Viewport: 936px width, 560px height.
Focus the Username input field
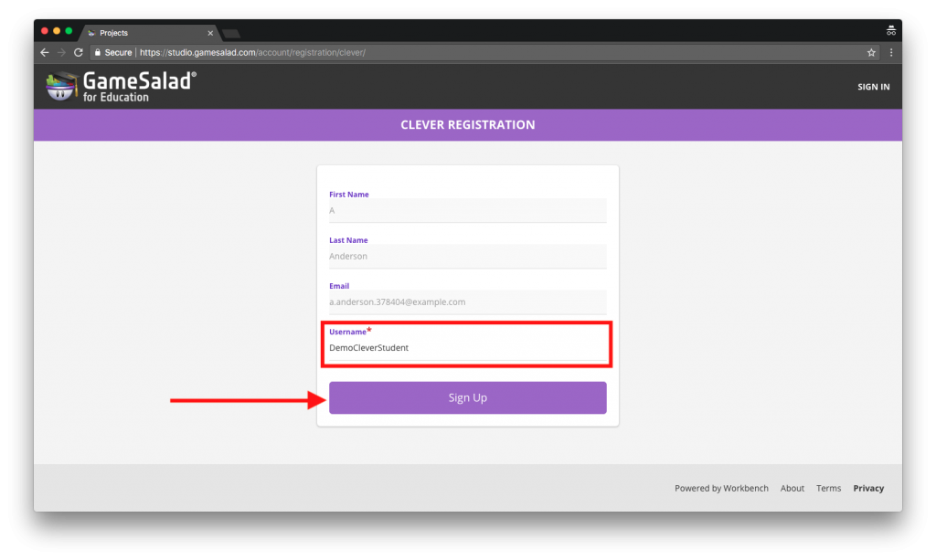tap(467, 348)
